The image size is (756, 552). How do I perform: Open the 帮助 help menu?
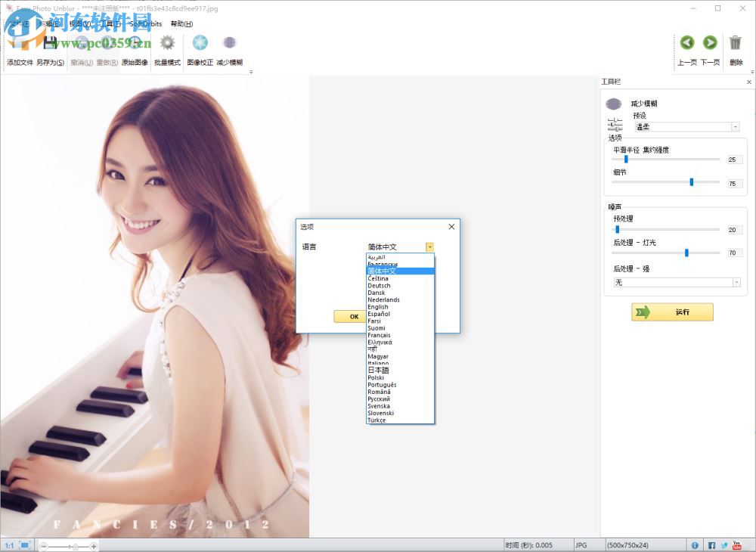[182, 23]
